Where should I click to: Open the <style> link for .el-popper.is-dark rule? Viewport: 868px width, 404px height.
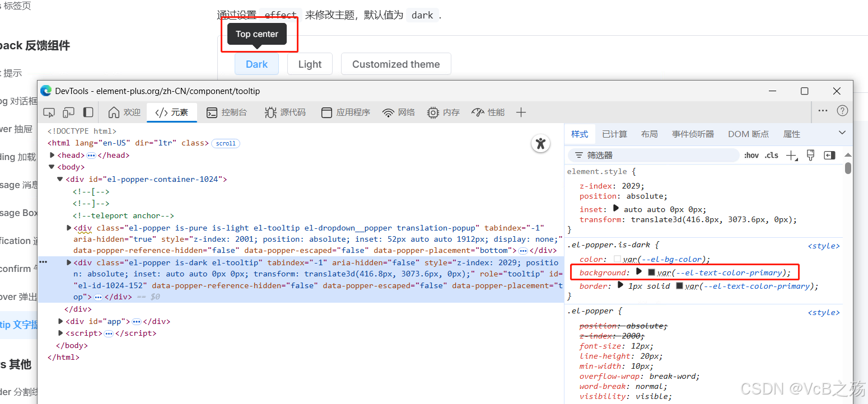tap(824, 246)
